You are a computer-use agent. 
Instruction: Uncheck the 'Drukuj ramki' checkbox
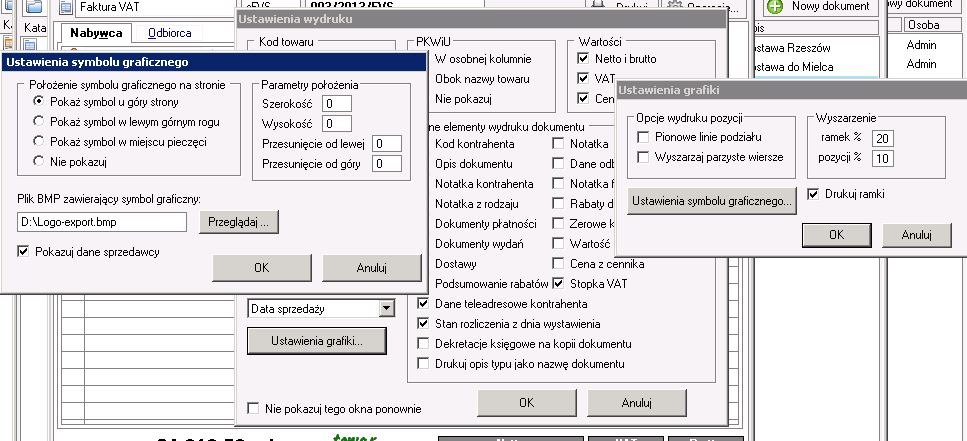pos(814,193)
